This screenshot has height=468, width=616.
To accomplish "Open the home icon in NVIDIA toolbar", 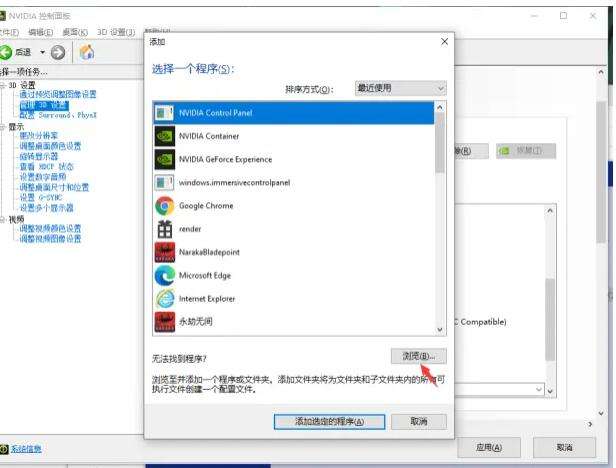I will point(86,52).
